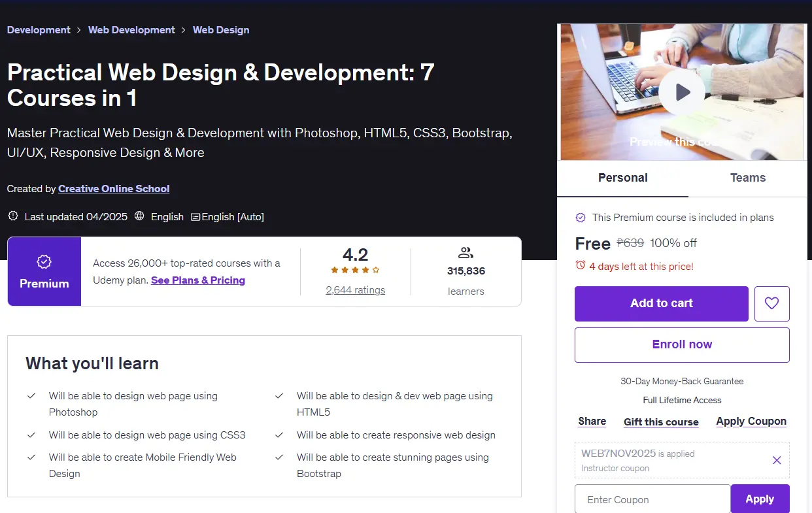
Task: Open the Web Development breadcrumb
Action: point(131,30)
